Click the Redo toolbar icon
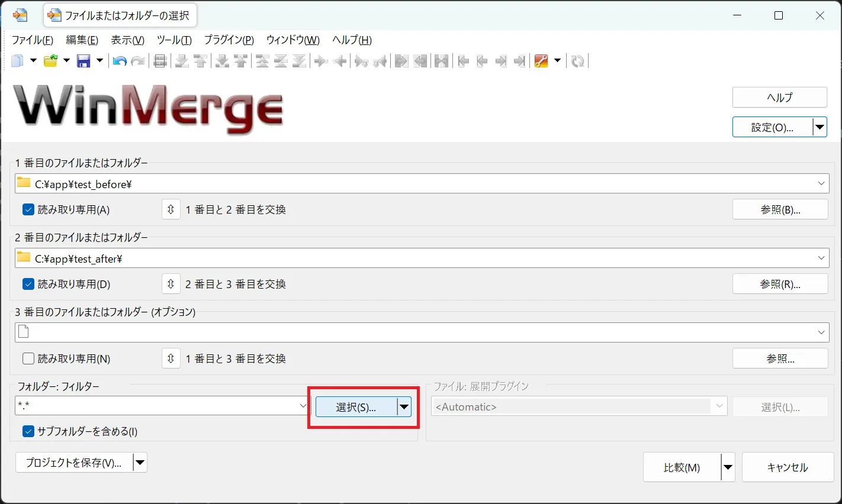The image size is (842, 504). pos(138,61)
